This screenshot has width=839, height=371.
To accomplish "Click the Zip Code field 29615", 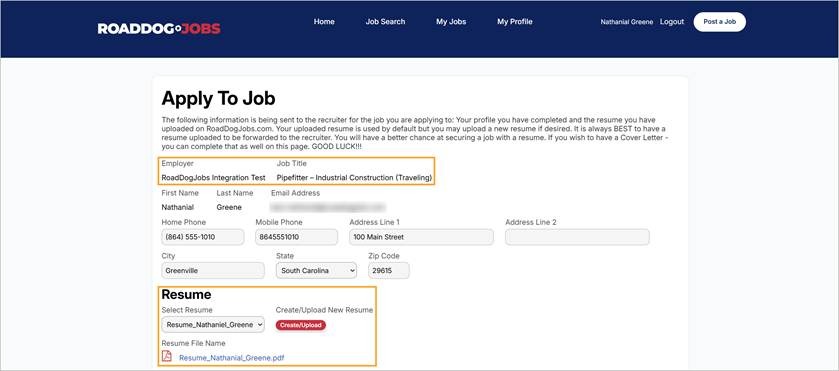I will [x=388, y=270].
